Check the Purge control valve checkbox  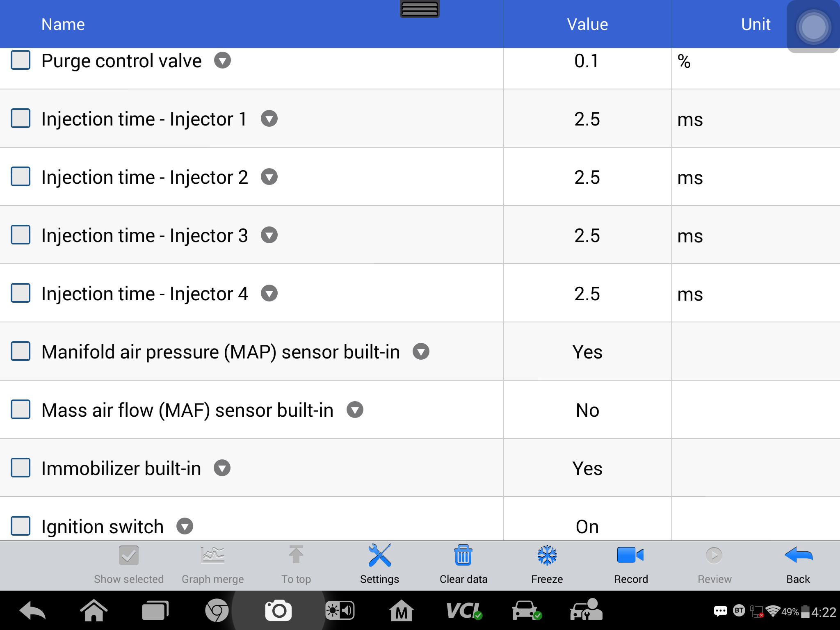pyautogui.click(x=21, y=60)
